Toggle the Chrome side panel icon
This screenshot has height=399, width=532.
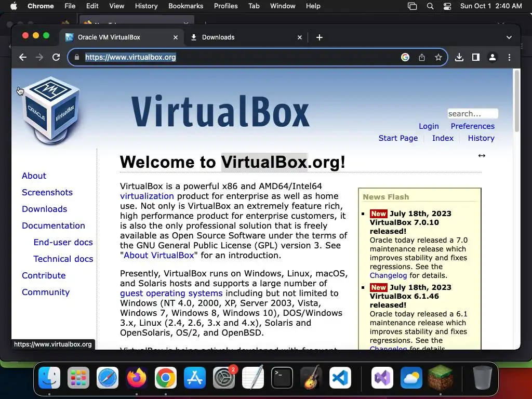[476, 57]
